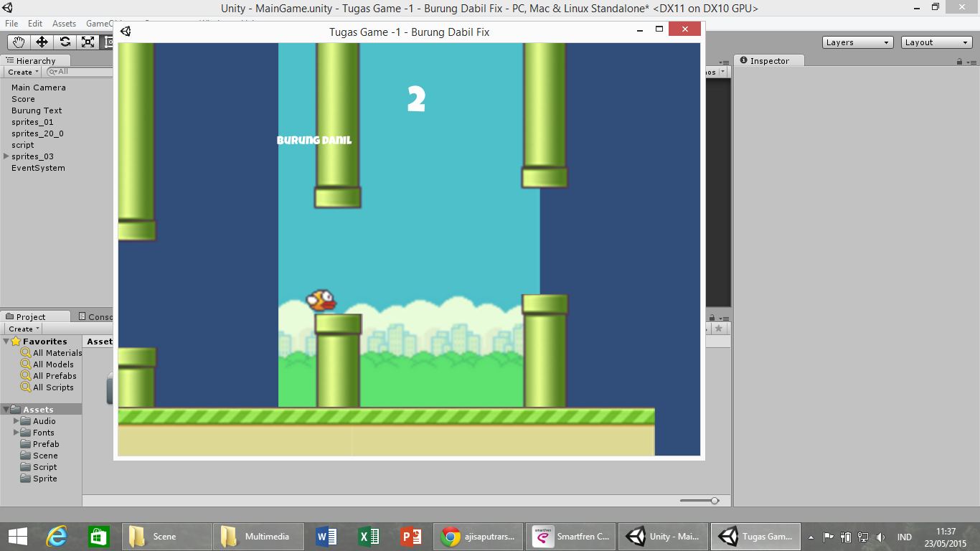Click the Unity logo in game window title
The image size is (980, 551).
click(x=126, y=31)
